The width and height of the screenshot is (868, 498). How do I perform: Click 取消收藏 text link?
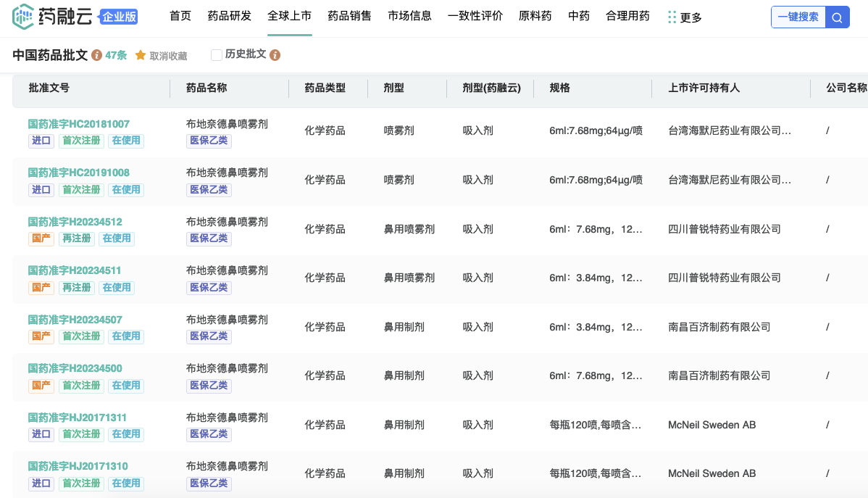click(x=168, y=56)
